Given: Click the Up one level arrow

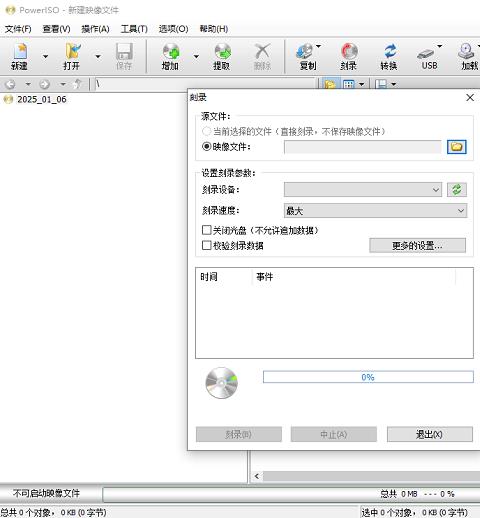Looking at the screenshot, I should click(77, 84).
